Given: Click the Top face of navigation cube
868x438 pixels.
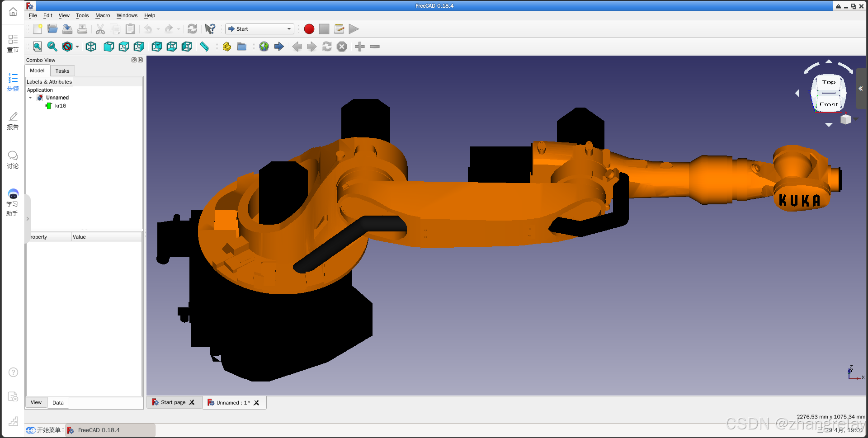Looking at the screenshot, I should [829, 83].
